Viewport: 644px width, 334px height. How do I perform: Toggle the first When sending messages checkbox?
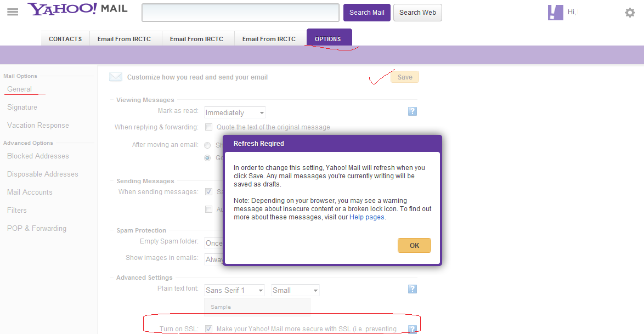(208, 192)
